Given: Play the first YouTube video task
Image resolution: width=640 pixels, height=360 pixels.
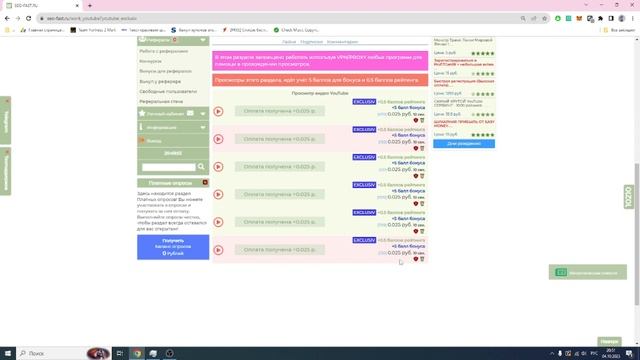Looking at the screenshot, I should (218, 111).
